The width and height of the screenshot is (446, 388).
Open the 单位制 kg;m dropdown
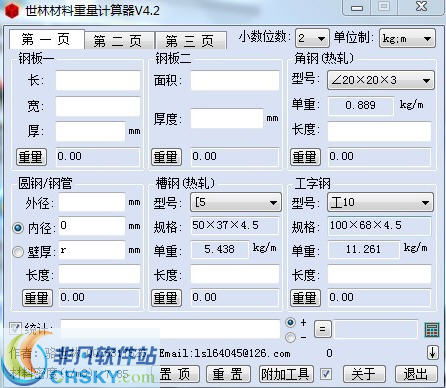pyautogui.click(x=407, y=39)
